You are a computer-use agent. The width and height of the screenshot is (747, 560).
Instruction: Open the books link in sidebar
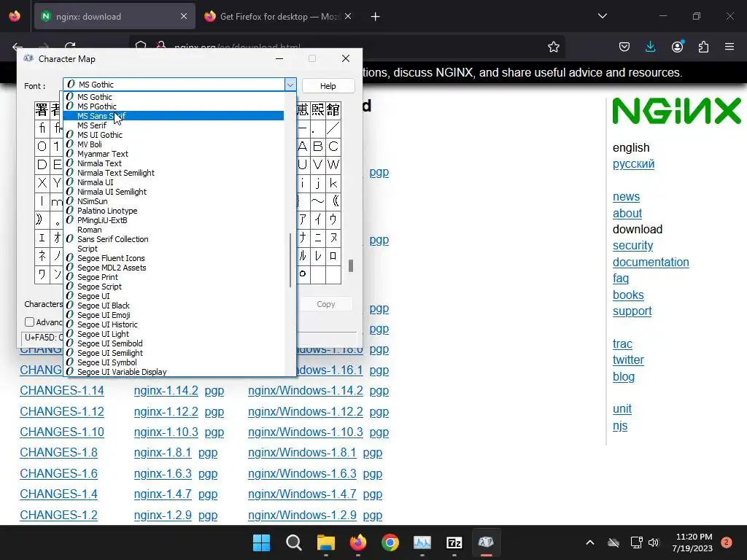(628, 295)
